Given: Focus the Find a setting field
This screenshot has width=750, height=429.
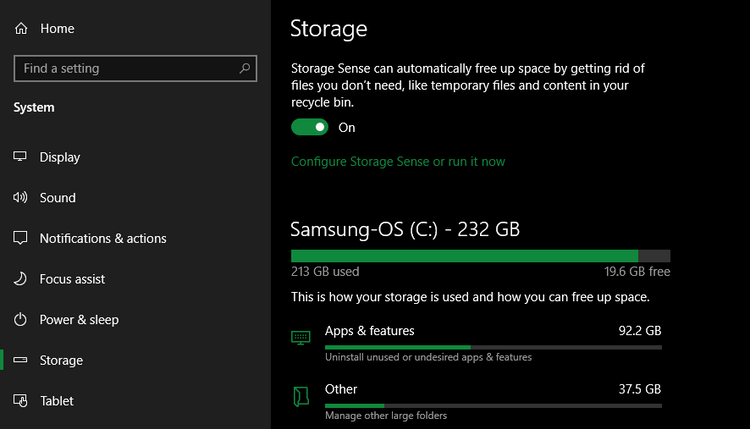Looking at the screenshot, I should coord(125,69).
